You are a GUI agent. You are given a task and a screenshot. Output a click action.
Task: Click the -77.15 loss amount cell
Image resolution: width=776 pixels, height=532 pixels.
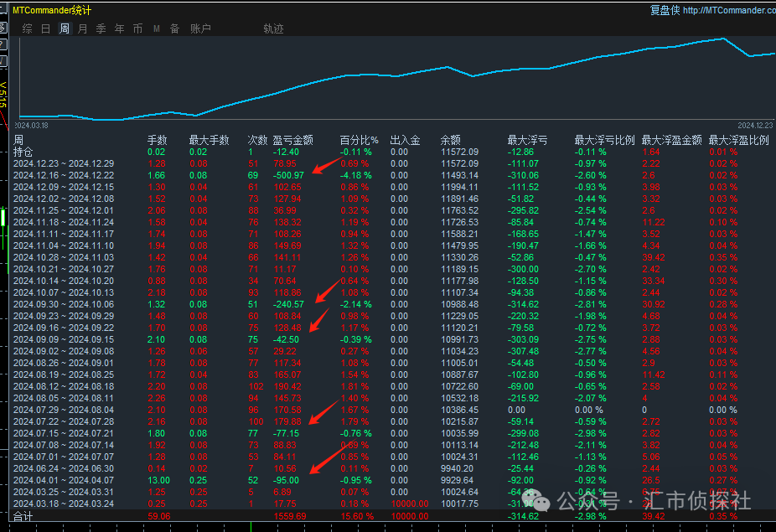[286, 433]
